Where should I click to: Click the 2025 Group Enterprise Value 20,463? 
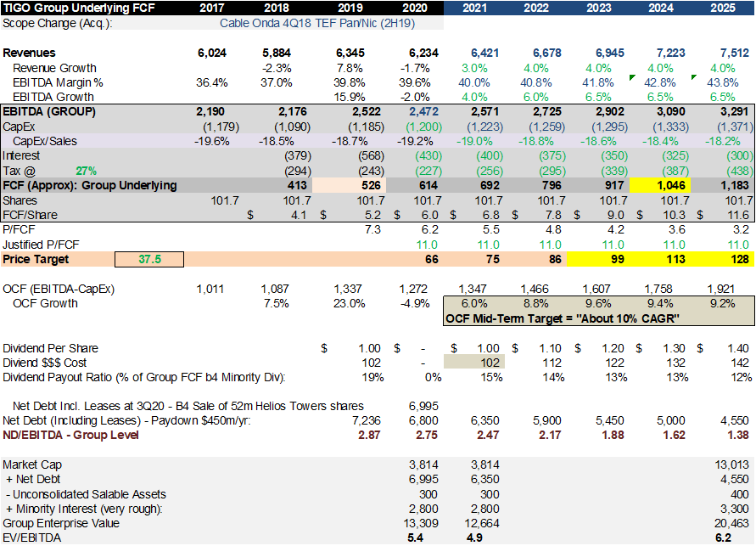pyautogui.click(x=732, y=523)
